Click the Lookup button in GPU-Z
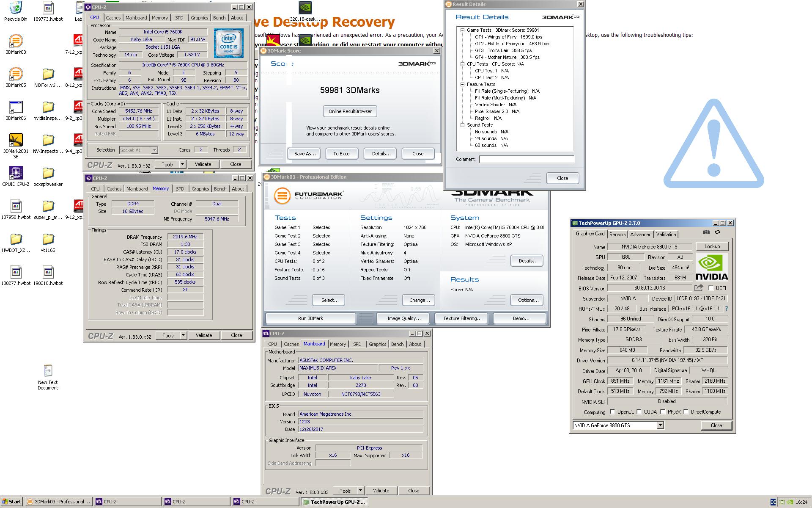 [712, 246]
